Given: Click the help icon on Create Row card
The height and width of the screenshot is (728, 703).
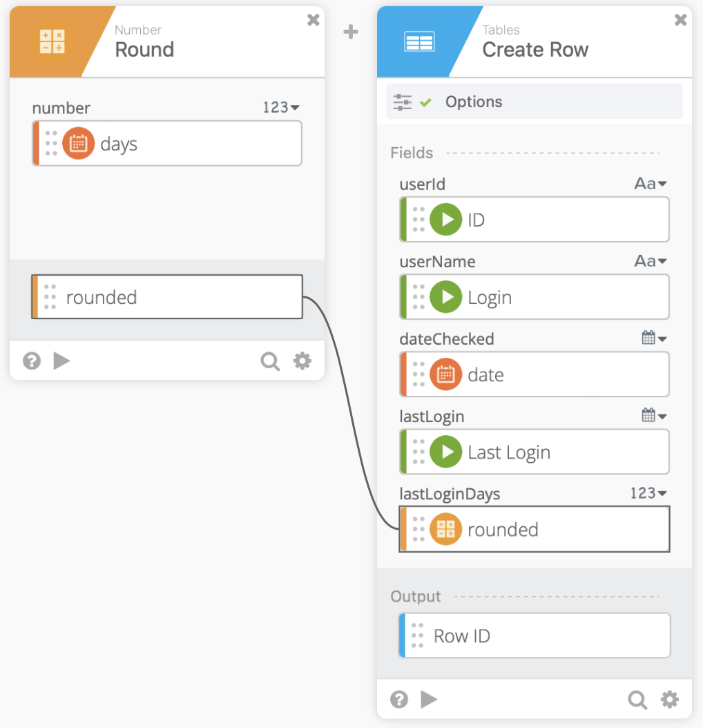Looking at the screenshot, I should pyautogui.click(x=399, y=700).
